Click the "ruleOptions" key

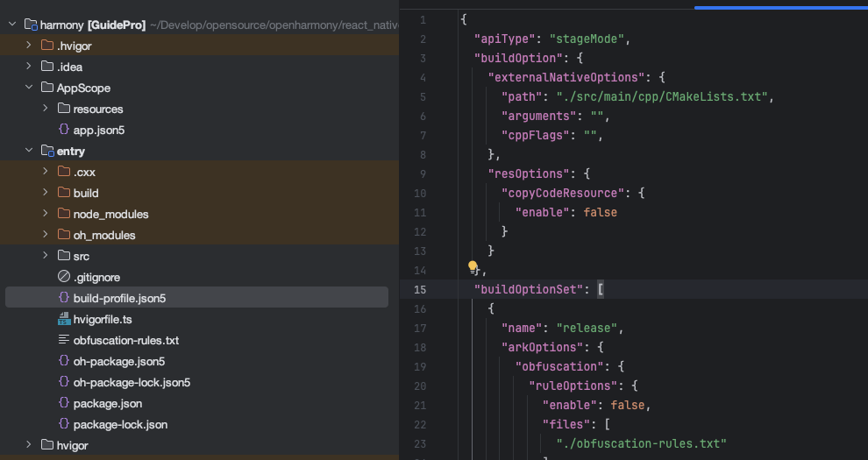pos(573,386)
